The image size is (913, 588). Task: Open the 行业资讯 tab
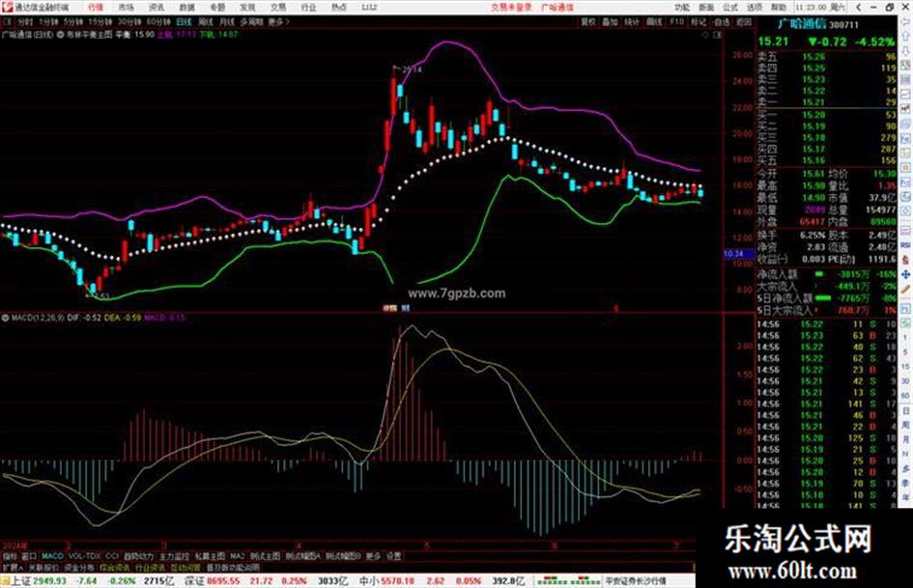(150, 567)
